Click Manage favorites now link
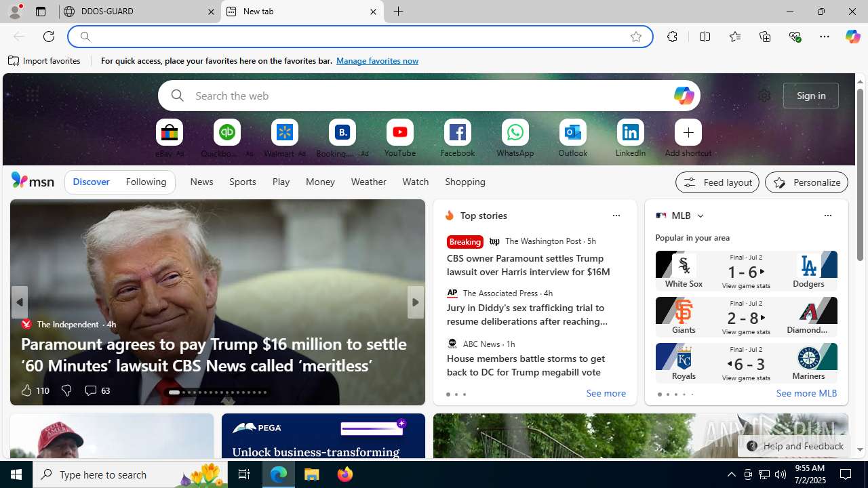 377,61
